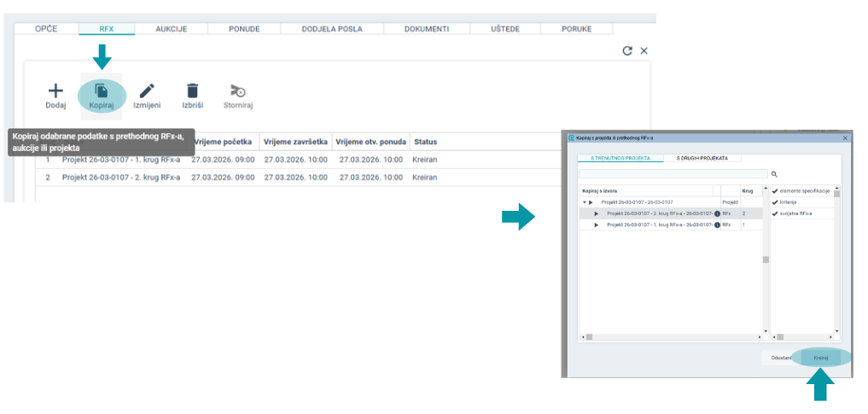Uncheck the elemente specifikacije option
This screenshot has height=414, width=868.
click(775, 191)
